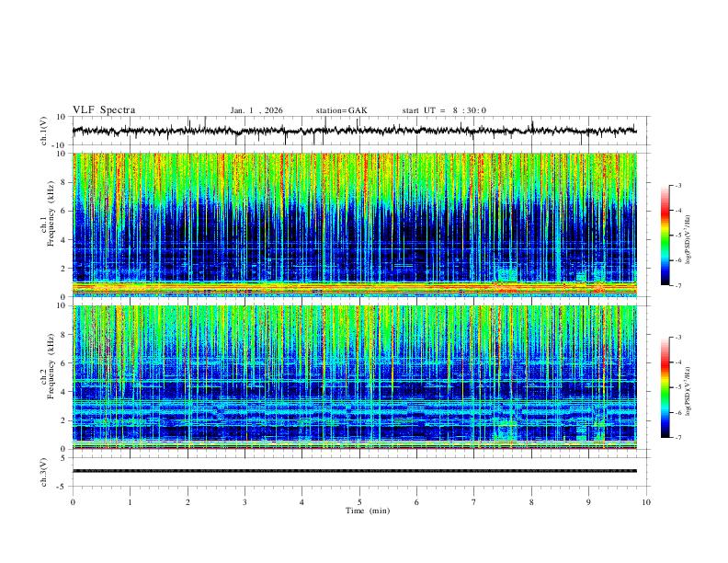Viewport: 728px width, 563px height.
Task: Click the upper color bar's log(PSD) label
Action: 688,239
